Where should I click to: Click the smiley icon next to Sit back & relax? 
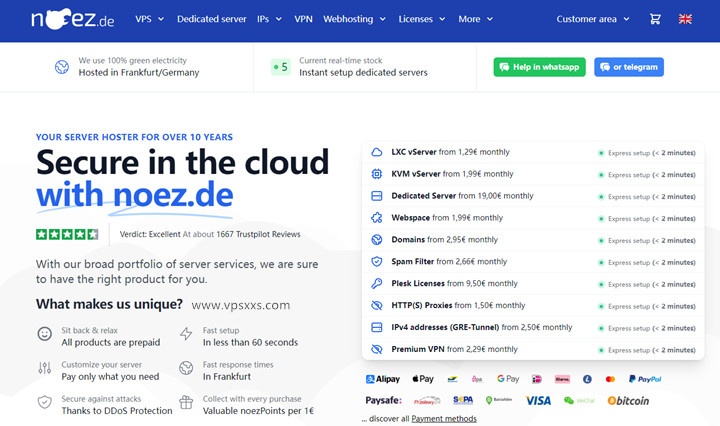pos(45,334)
